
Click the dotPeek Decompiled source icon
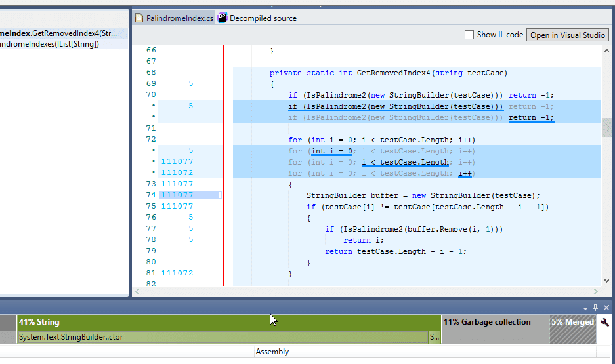click(x=223, y=18)
